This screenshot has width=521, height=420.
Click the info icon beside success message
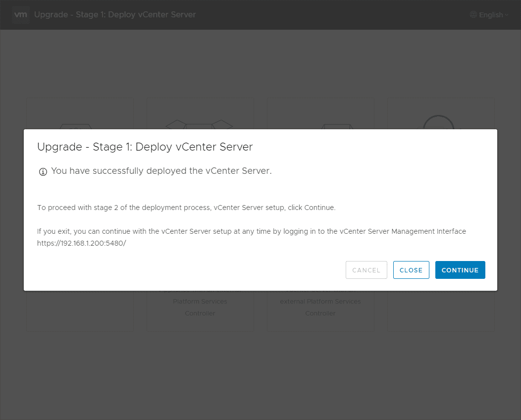43,172
